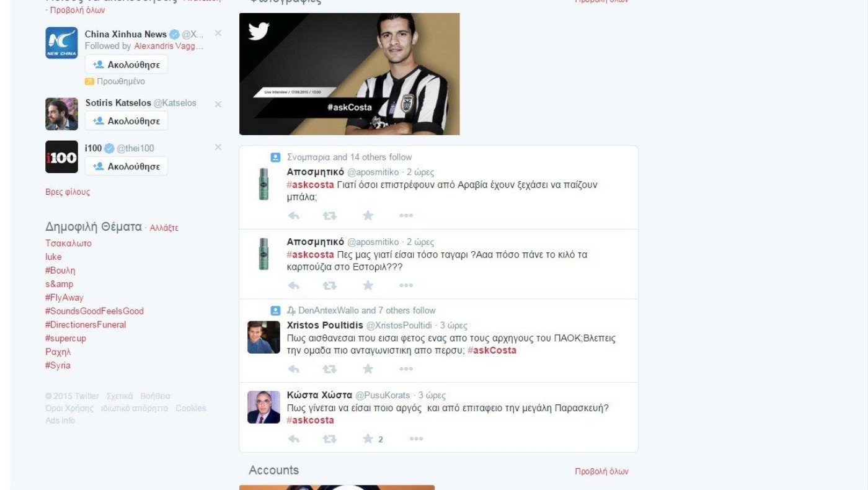Open Xristos Poultidis profile avatar
The width and height of the screenshot is (868, 490).
[x=263, y=337]
